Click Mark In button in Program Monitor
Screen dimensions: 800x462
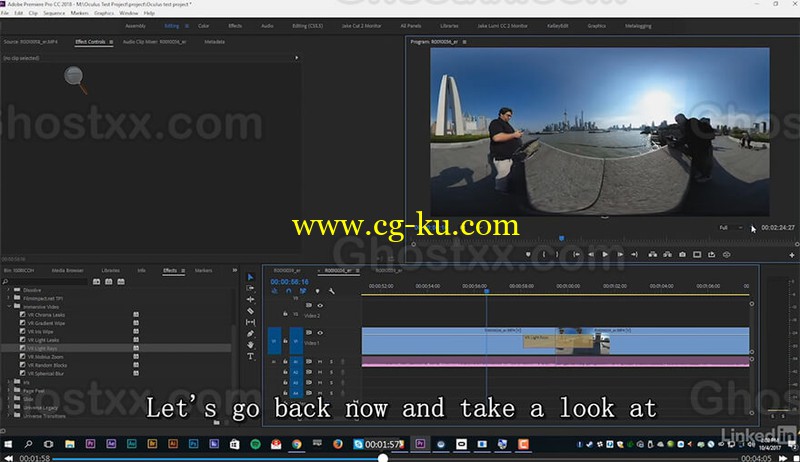(x=544, y=254)
